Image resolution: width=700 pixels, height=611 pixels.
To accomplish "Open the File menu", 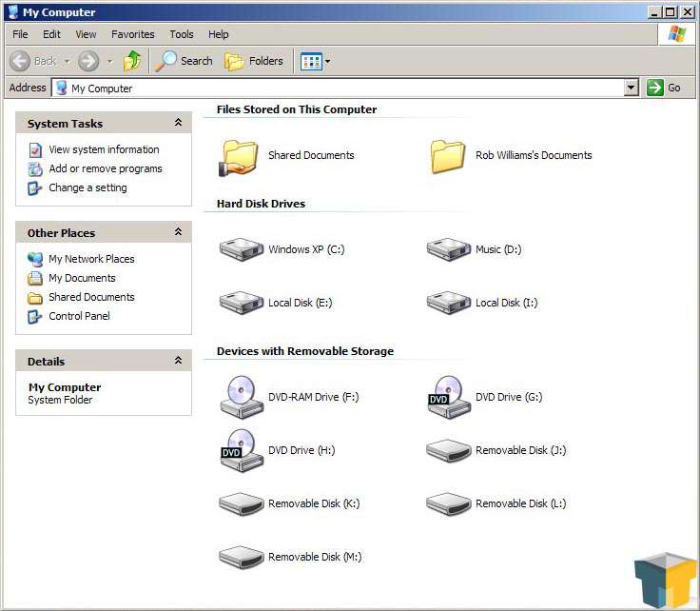I will coord(20,34).
